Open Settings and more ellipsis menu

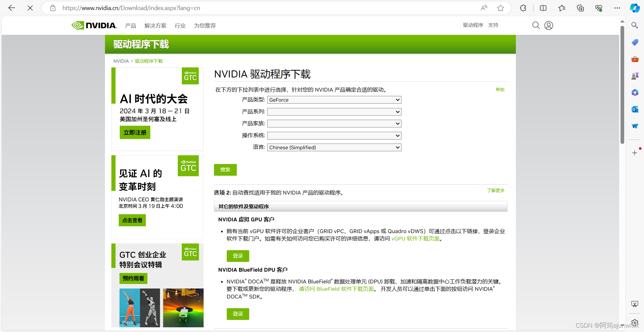coord(617,8)
